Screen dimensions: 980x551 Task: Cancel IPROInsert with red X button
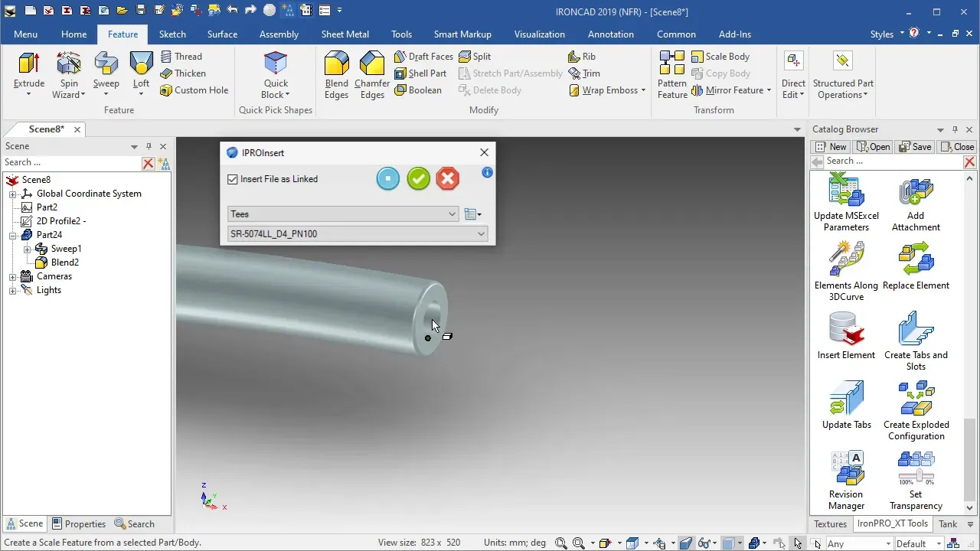pos(448,179)
